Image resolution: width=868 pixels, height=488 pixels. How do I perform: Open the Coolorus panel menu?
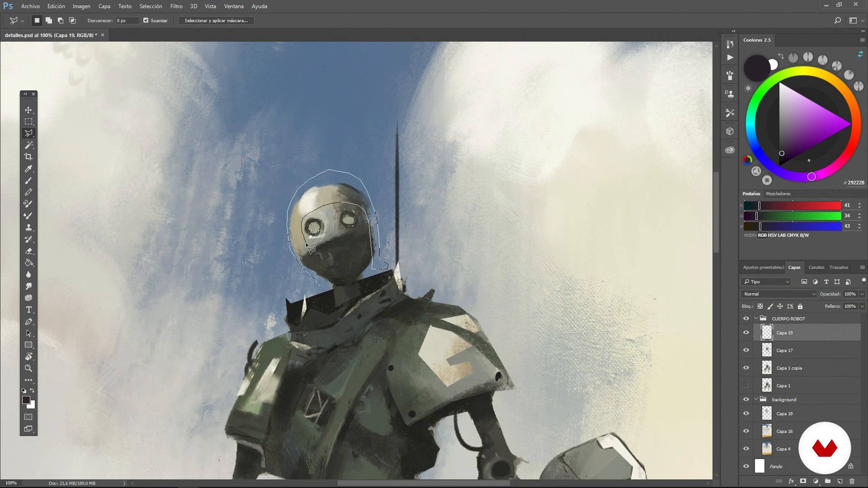(x=862, y=40)
